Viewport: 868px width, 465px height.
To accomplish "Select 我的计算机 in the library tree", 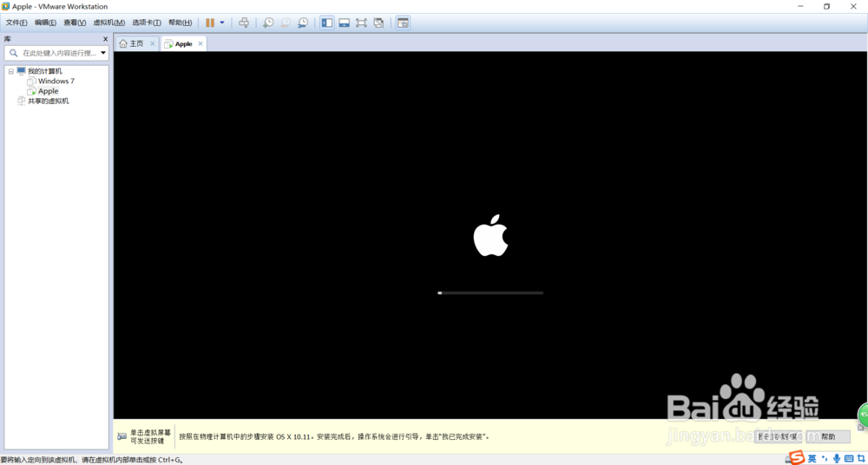I will (45, 71).
